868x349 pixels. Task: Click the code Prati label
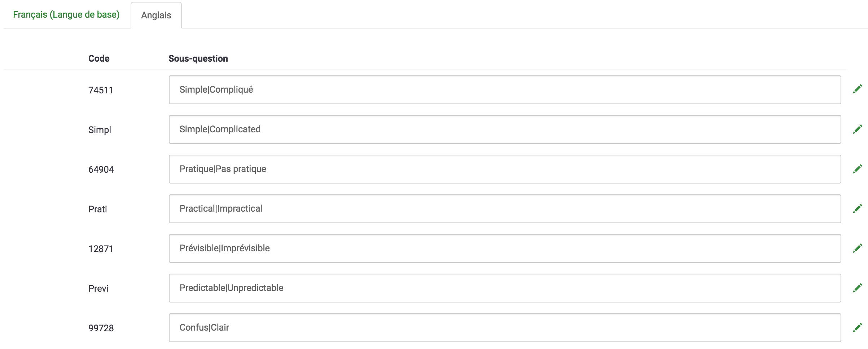[x=98, y=209]
